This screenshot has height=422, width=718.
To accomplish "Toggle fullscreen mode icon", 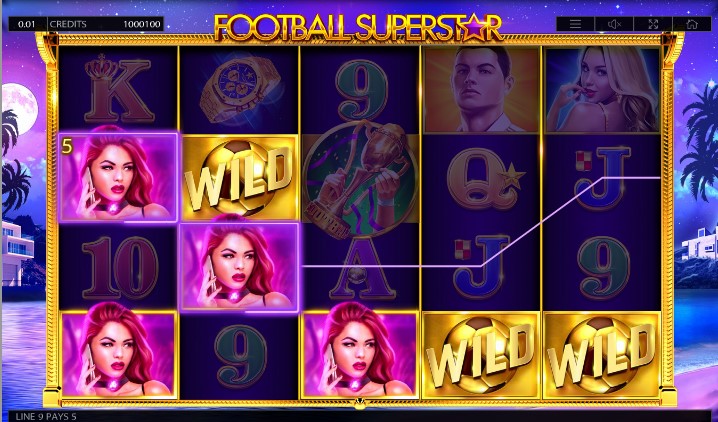I will point(653,24).
